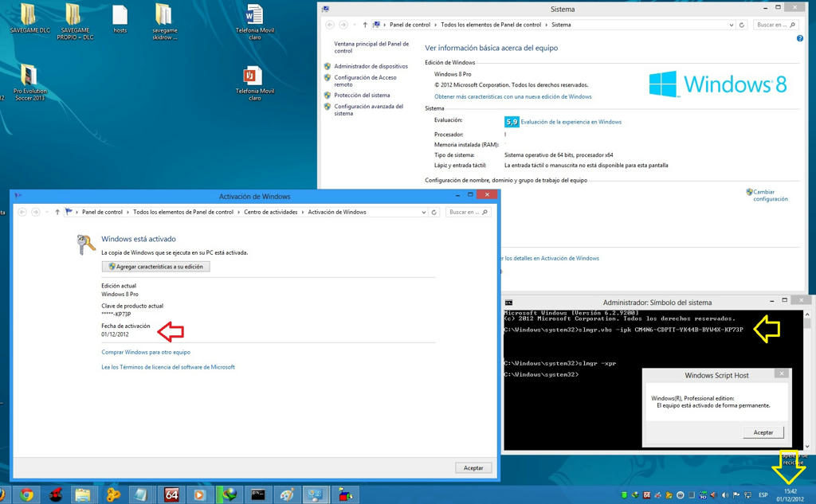Viewport: 816px width, 504px height.
Task: Click Aceptar in Windows Script Host dialog
Action: pyautogui.click(x=763, y=432)
